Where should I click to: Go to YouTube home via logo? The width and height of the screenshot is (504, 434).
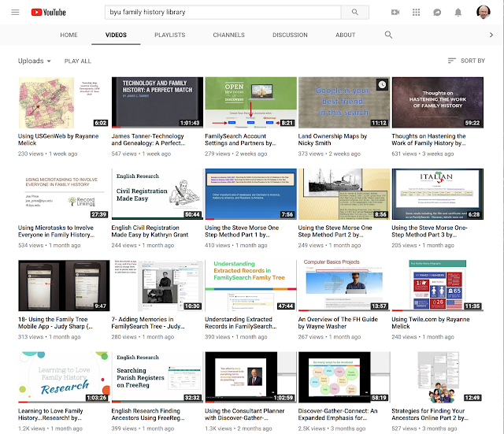tap(49, 13)
